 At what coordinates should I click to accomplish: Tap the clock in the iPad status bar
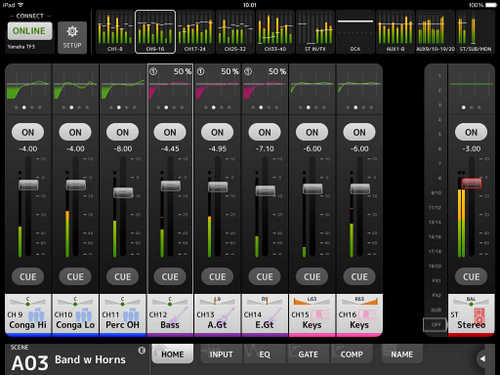coord(250,5)
